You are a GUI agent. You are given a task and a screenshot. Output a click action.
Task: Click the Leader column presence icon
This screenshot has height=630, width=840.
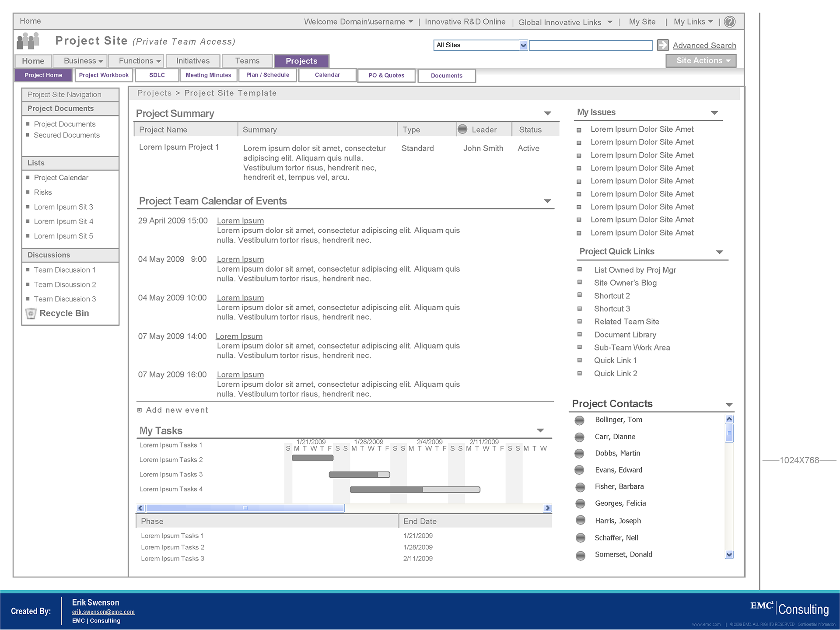click(x=462, y=129)
